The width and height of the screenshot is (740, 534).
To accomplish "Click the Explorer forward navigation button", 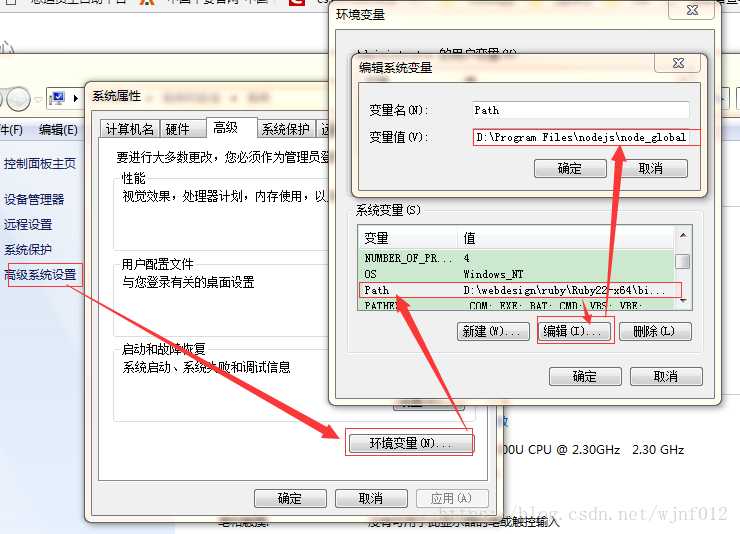I will pyautogui.click(x=18, y=98).
